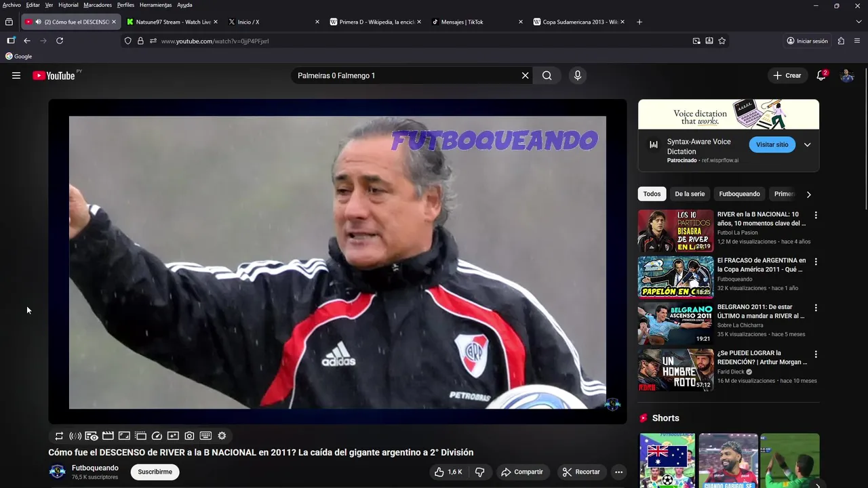This screenshot has height=488, width=868.
Task: Open the Papelón en Copa América thumbnail
Action: 675,277
